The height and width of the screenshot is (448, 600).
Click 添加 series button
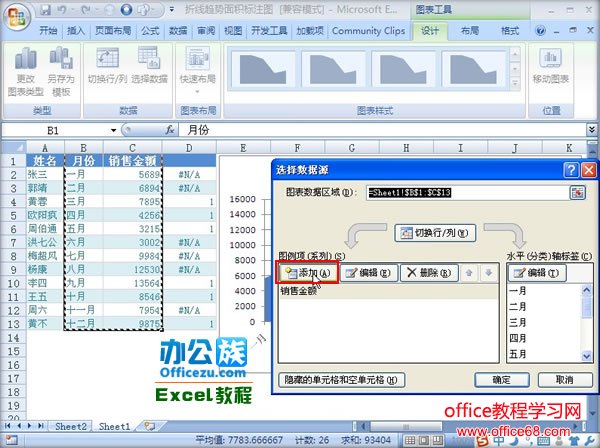coord(308,273)
